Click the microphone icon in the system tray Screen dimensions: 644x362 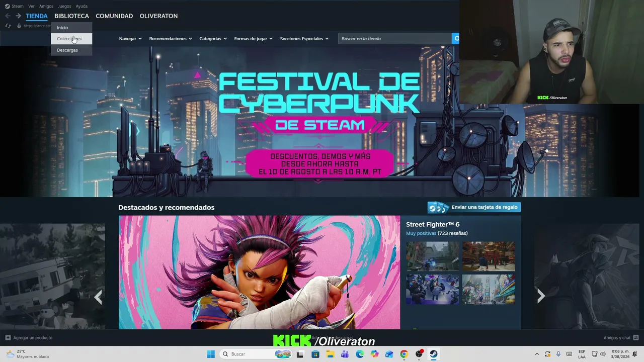pyautogui.click(x=558, y=354)
